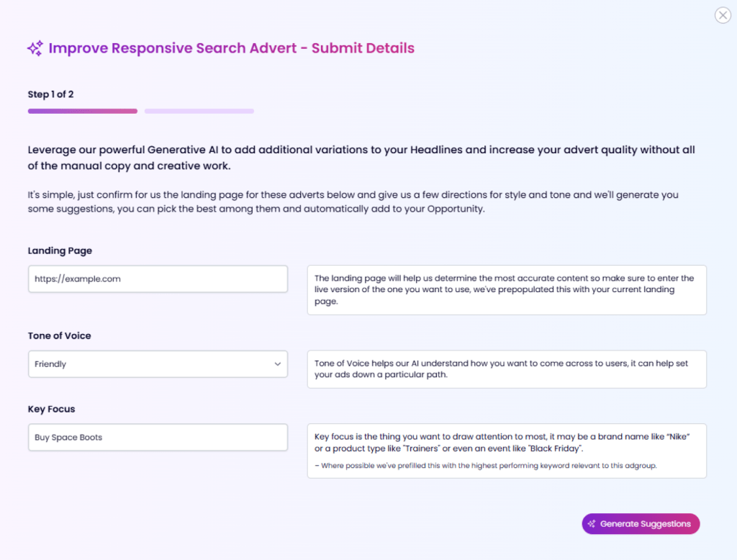Click the landing page help text box
Image resolution: width=737 pixels, height=560 pixels.
click(507, 290)
